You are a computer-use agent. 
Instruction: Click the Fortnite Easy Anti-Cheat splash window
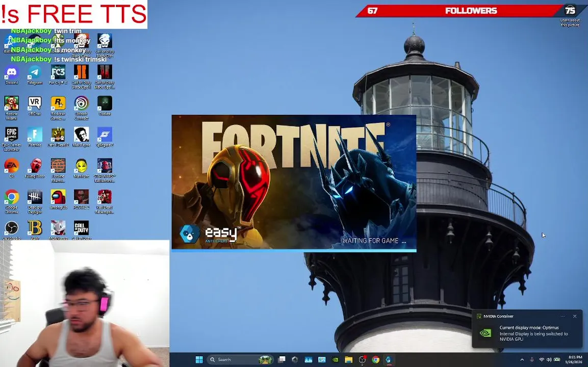tap(294, 183)
